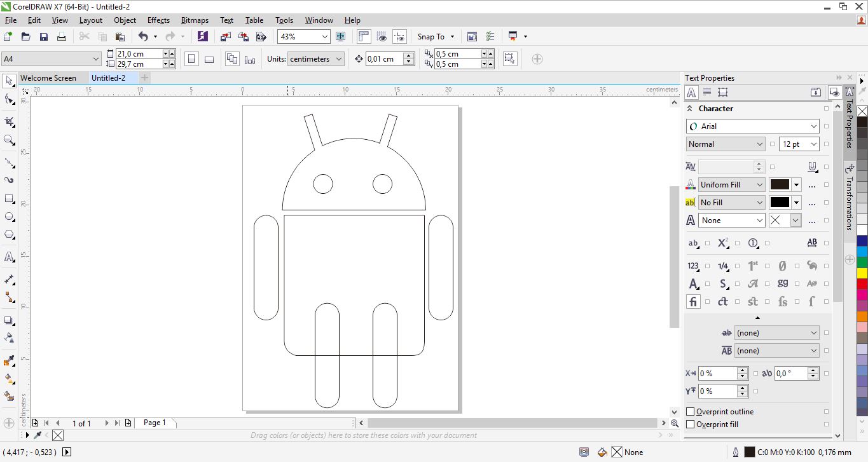Click the Save disk icon
868x462 pixels.
click(44, 37)
